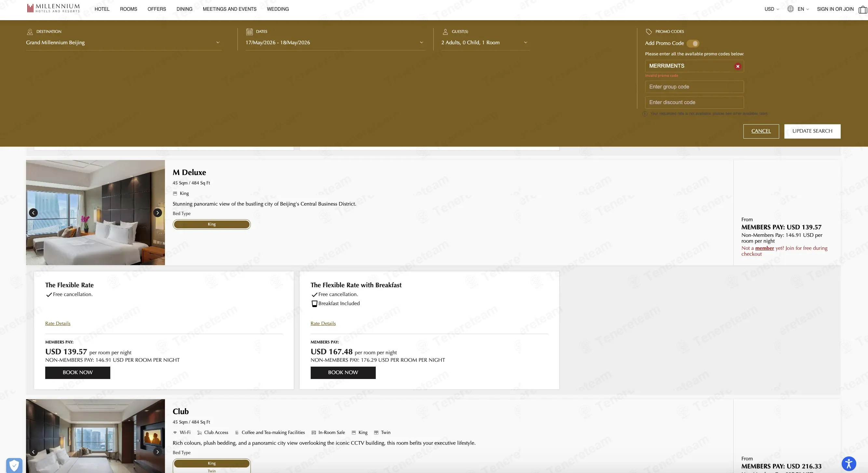Click the Twin bed icon in Club amenities

coord(376,433)
